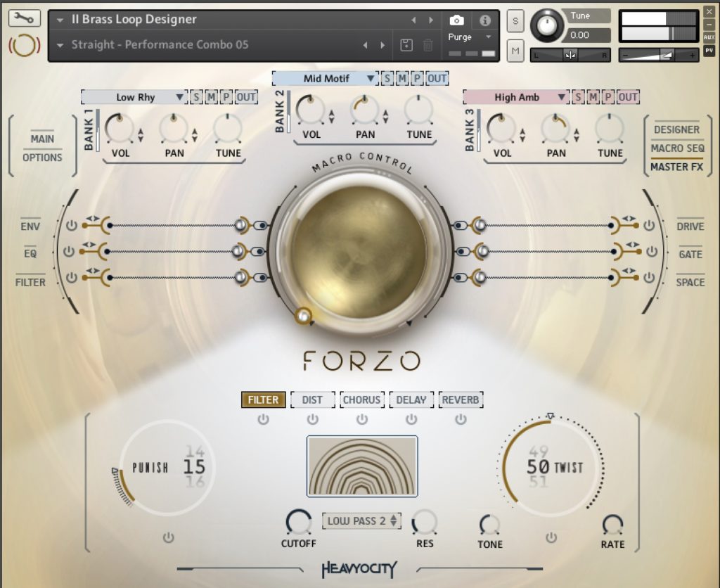This screenshot has width=720, height=588.
Task: Click Bank 3 PAN stepper arrows
Action: [577, 135]
